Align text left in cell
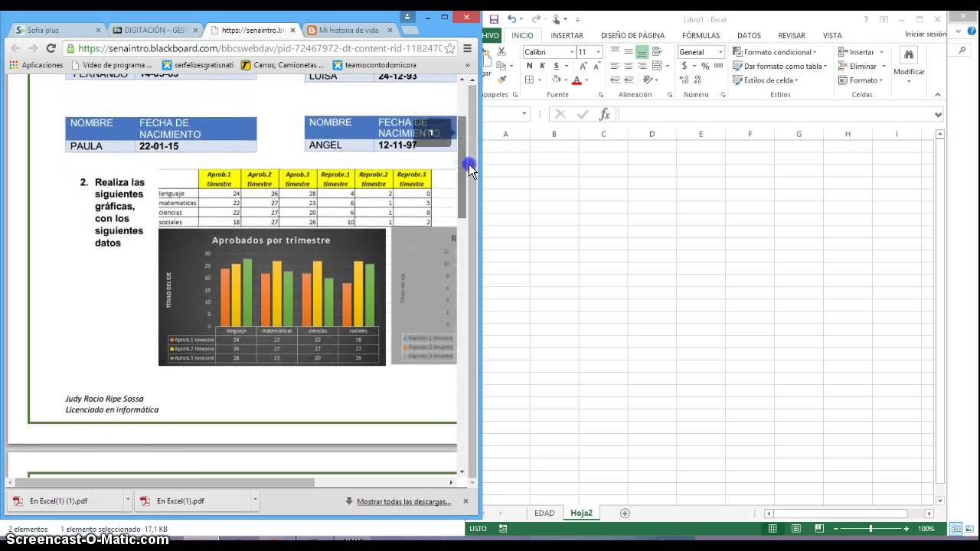The height and width of the screenshot is (551, 980). point(614,66)
